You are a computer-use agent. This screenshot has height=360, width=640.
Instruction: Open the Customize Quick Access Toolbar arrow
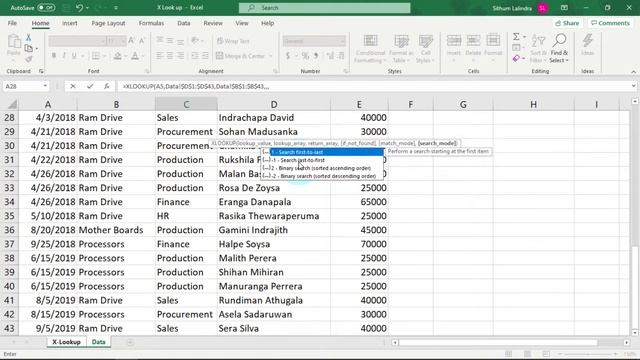coord(116,8)
